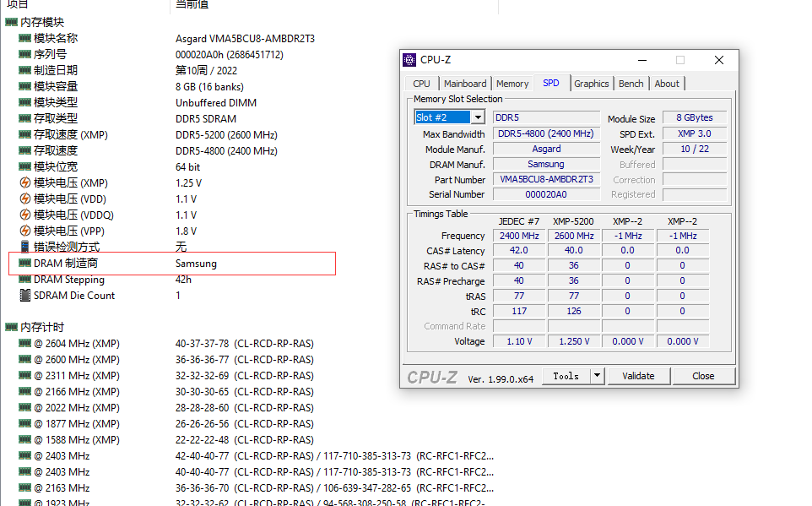Click the icon beside @ 2311 MHz (XMP)

(x=24, y=375)
